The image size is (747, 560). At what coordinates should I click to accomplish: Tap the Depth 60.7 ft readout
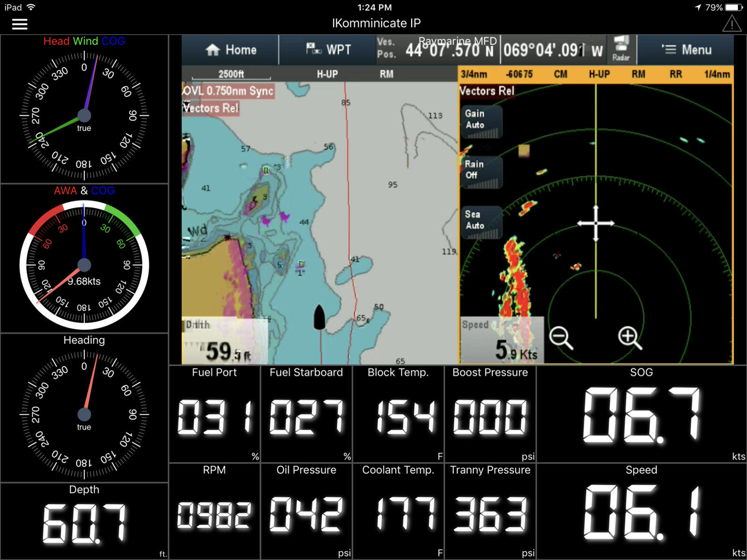click(x=84, y=521)
